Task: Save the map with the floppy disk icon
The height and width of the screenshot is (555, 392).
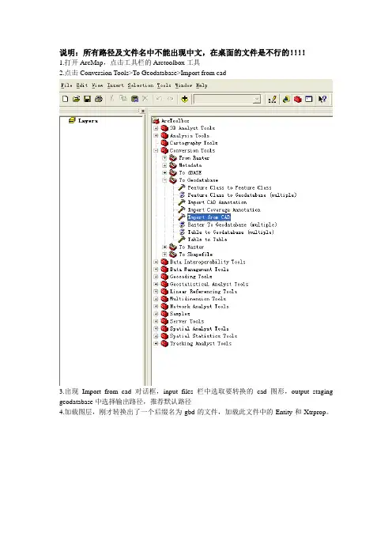Action: tap(88, 99)
